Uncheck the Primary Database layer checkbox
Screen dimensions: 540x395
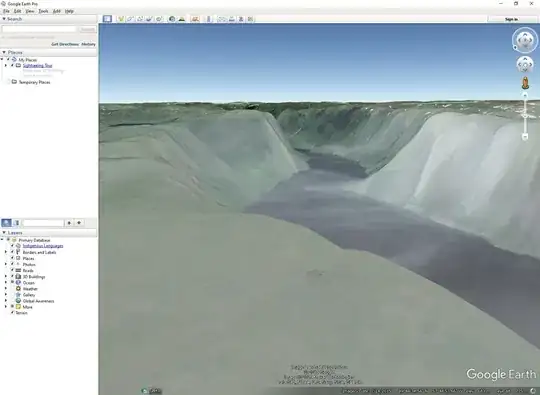pyautogui.click(x=8, y=240)
